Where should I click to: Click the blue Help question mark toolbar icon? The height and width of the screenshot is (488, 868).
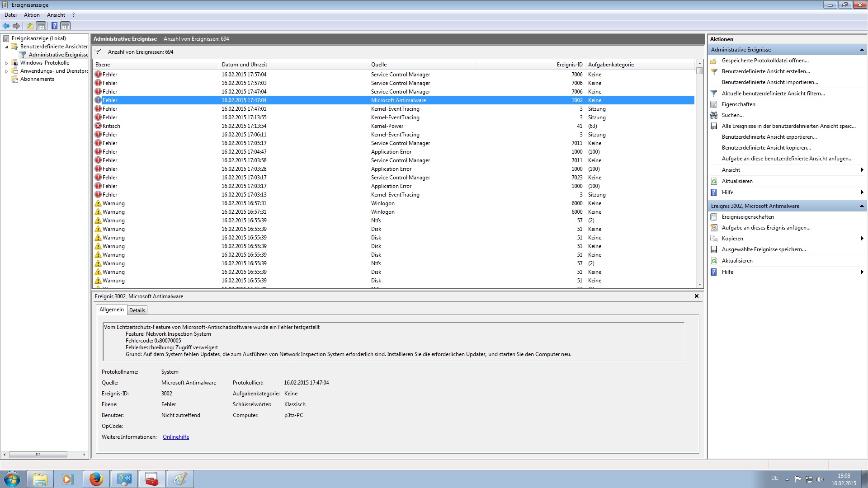coord(54,26)
